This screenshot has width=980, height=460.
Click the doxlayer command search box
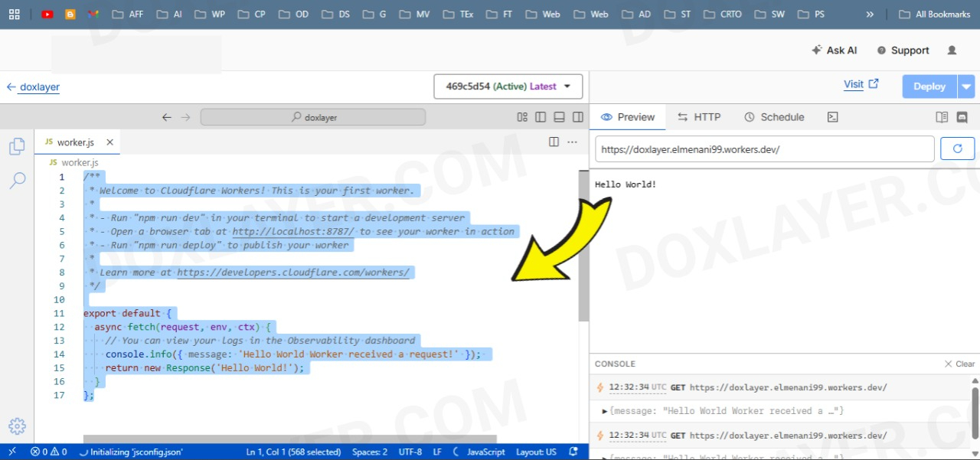pos(313,117)
